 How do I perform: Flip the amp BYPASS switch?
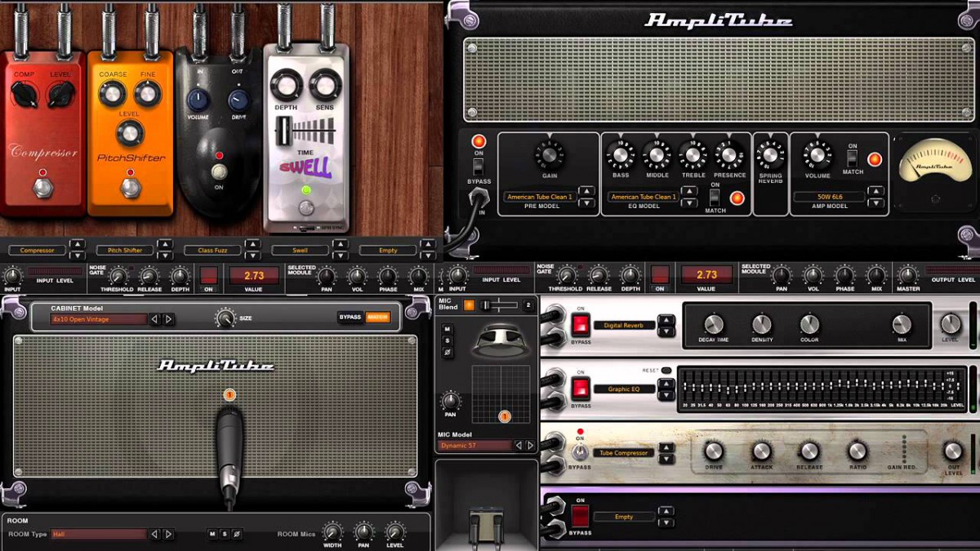click(x=479, y=167)
